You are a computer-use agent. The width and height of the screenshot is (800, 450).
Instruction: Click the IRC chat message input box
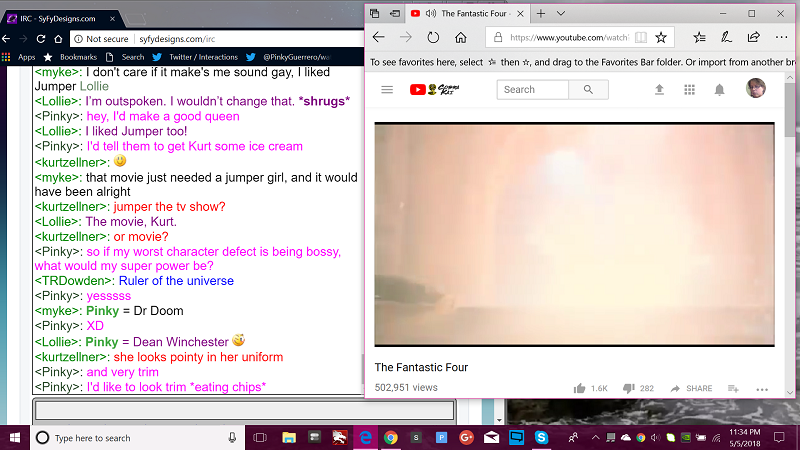[x=244, y=410]
